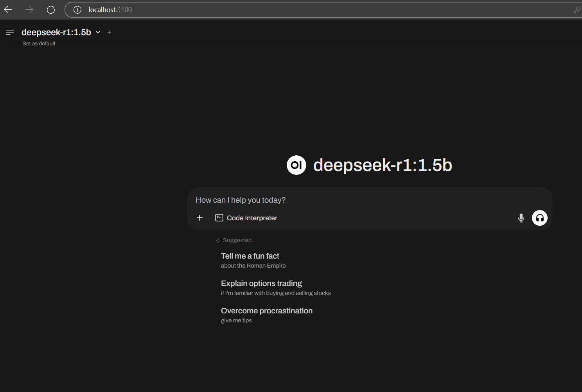This screenshot has height=392, width=582.
Task: Click the microphone icon to dictate
Action: [521, 218]
